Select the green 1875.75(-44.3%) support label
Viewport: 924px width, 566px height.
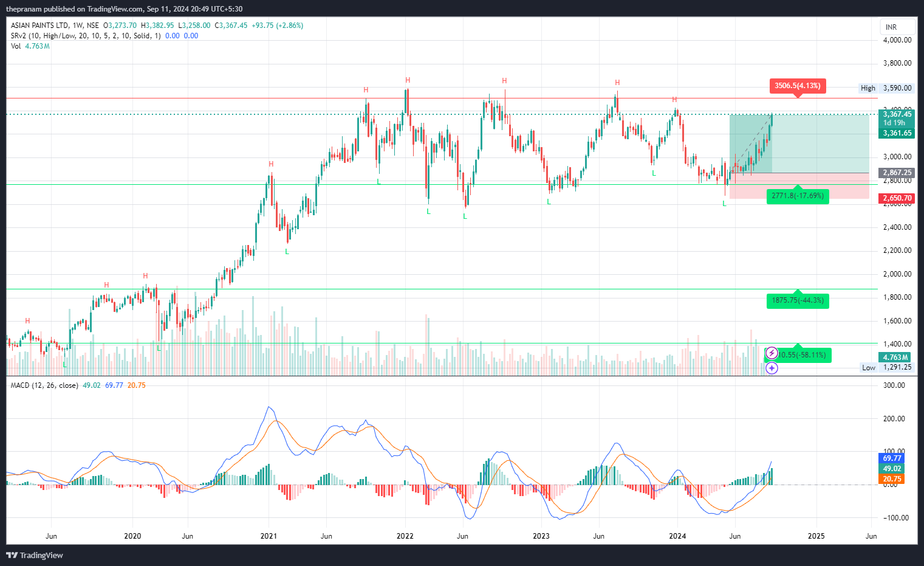[x=798, y=300]
